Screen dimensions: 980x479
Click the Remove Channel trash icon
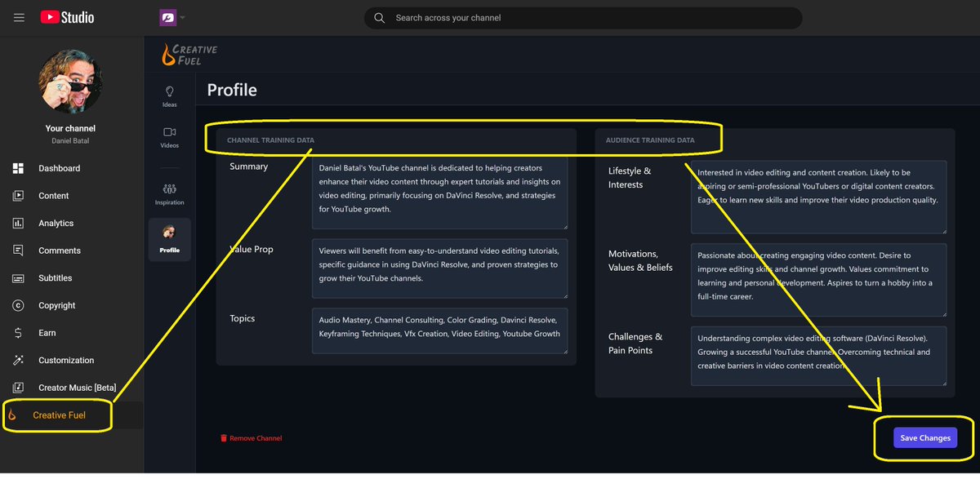pyautogui.click(x=224, y=438)
